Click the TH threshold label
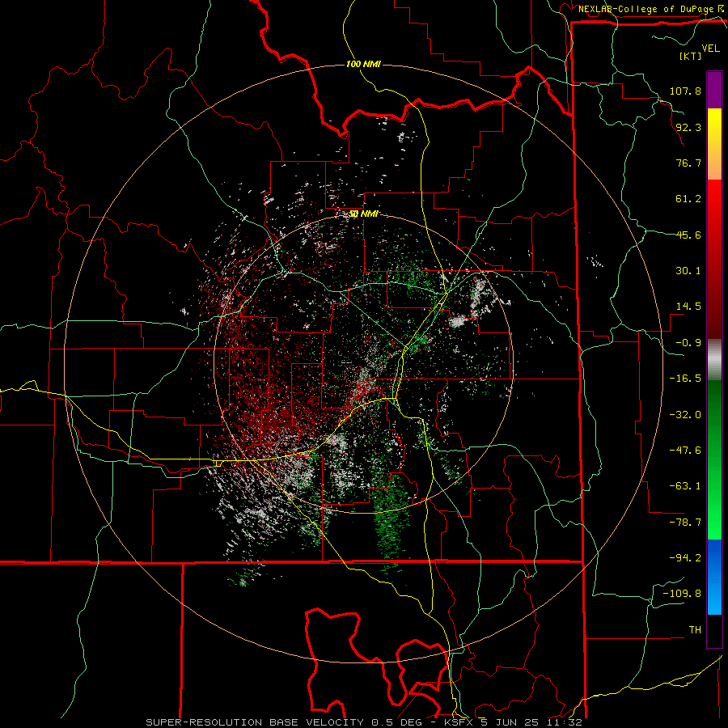The height and width of the screenshot is (728, 728). (695, 630)
